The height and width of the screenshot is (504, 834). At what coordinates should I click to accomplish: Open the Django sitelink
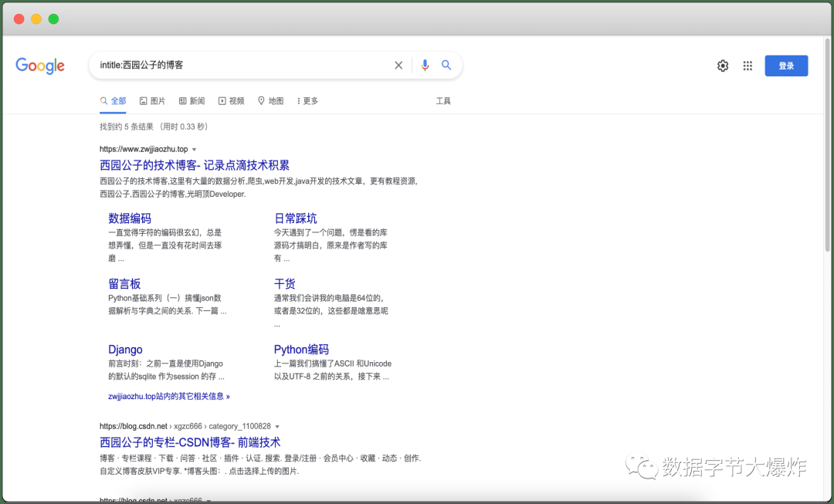[x=126, y=350]
